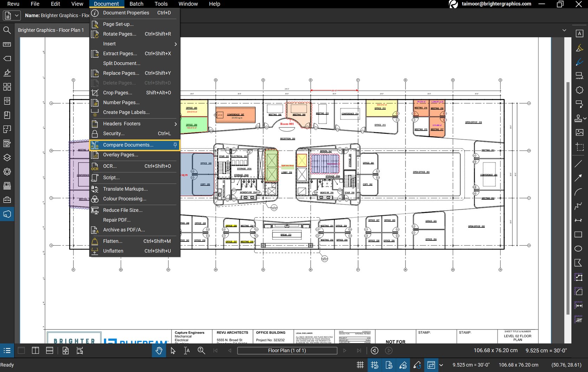Open the Measurements panel with the ruler icon

(x=7, y=44)
